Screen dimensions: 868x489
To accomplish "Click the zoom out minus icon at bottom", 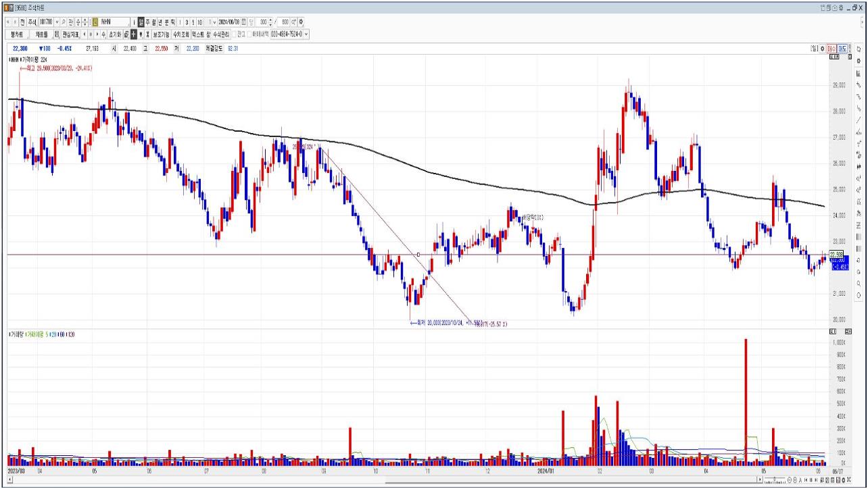I will (x=790, y=480).
